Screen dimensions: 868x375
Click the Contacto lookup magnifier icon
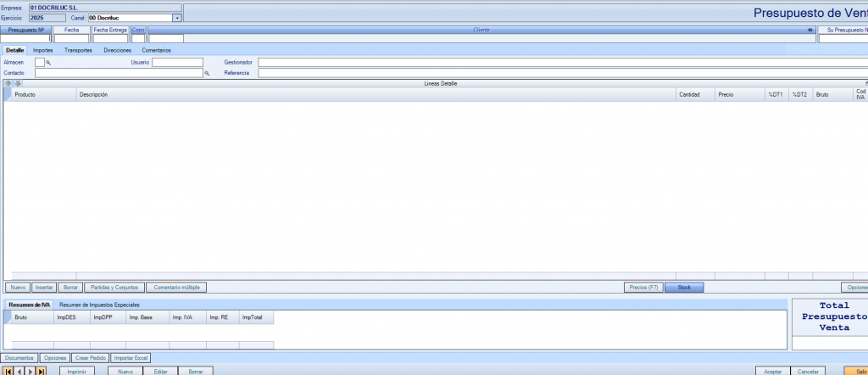pyautogui.click(x=207, y=74)
